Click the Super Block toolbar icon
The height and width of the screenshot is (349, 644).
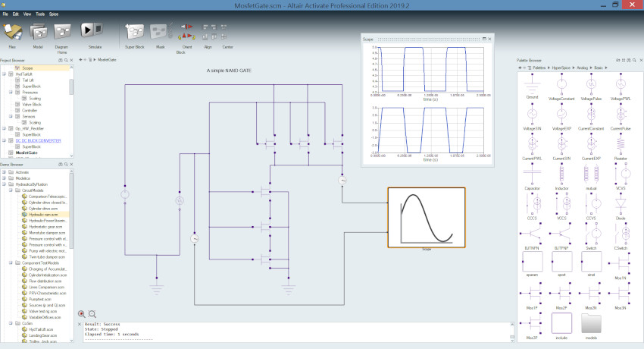click(134, 30)
